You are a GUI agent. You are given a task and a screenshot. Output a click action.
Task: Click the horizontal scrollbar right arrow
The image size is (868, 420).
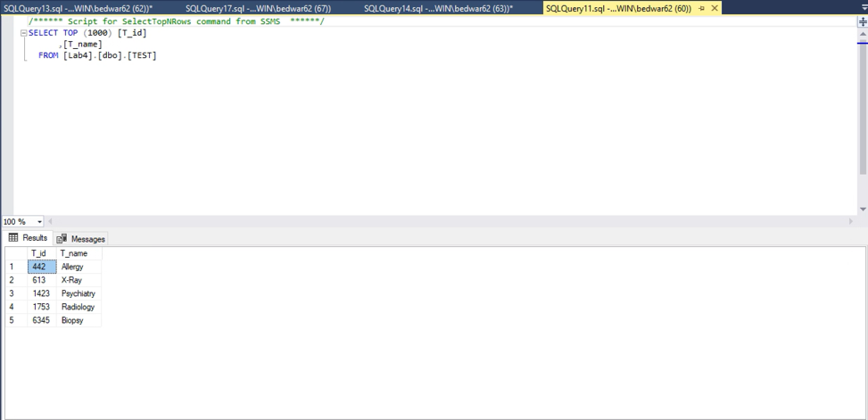click(851, 221)
